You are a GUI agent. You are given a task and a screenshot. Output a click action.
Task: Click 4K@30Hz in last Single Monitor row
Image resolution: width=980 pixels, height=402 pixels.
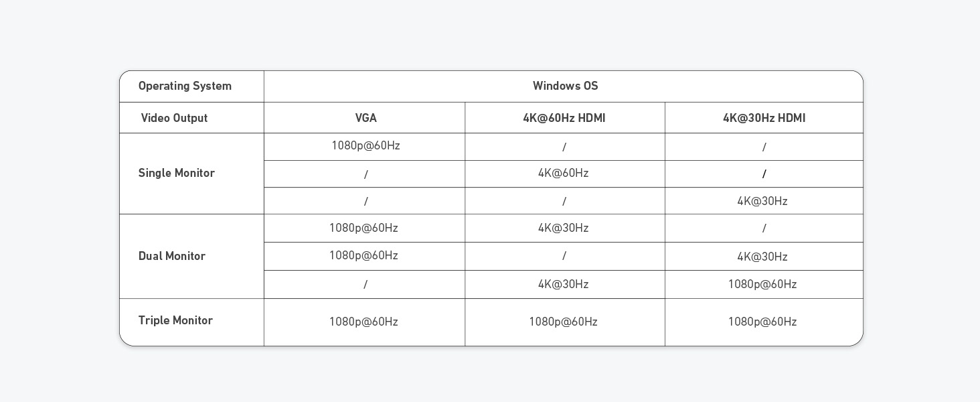click(762, 201)
